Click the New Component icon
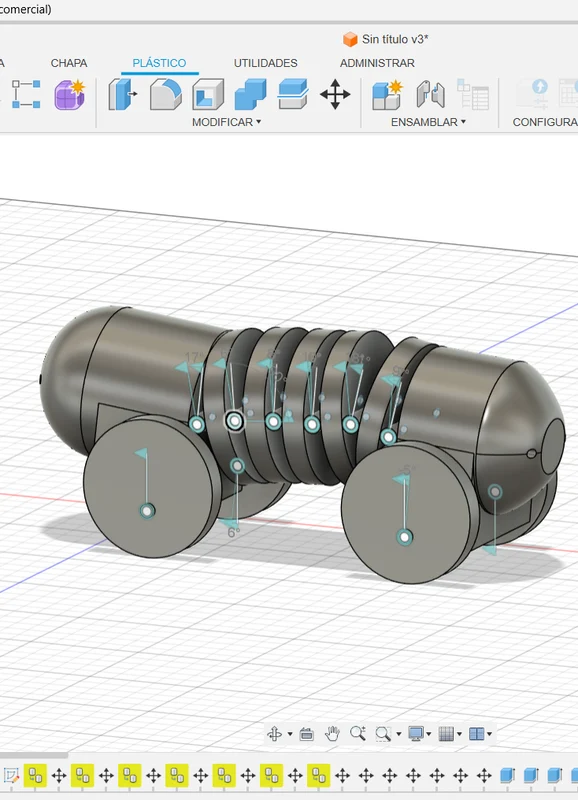 (388, 94)
